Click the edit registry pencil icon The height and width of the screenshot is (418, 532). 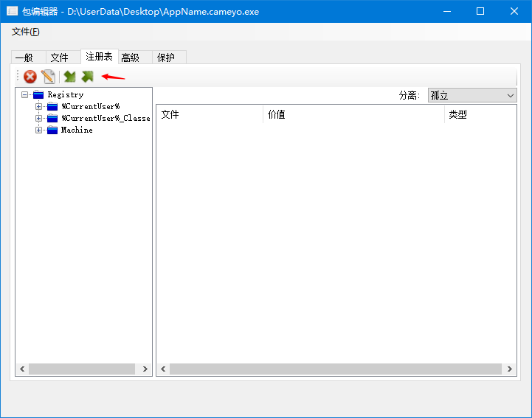click(48, 77)
